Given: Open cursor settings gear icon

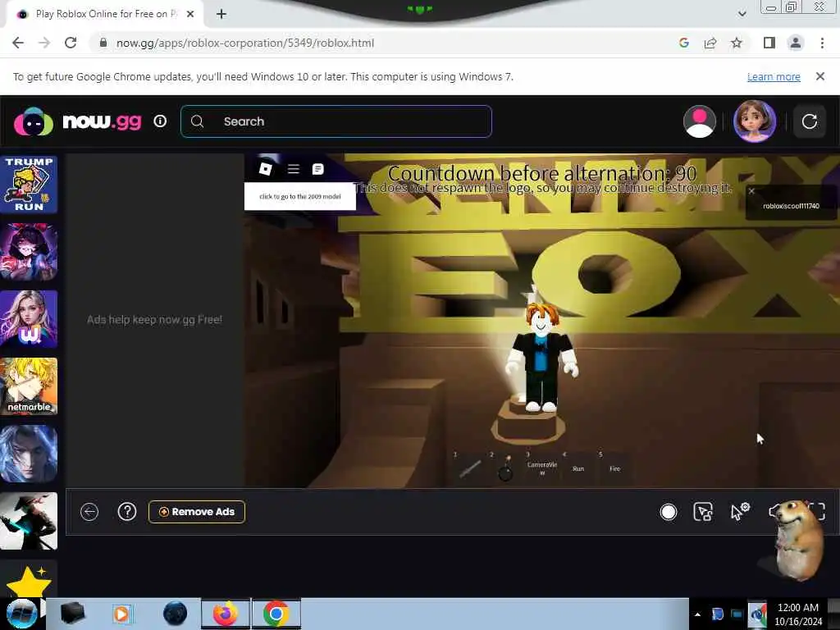Looking at the screenshot, I should pyautogui.click(x=740, y=512).
